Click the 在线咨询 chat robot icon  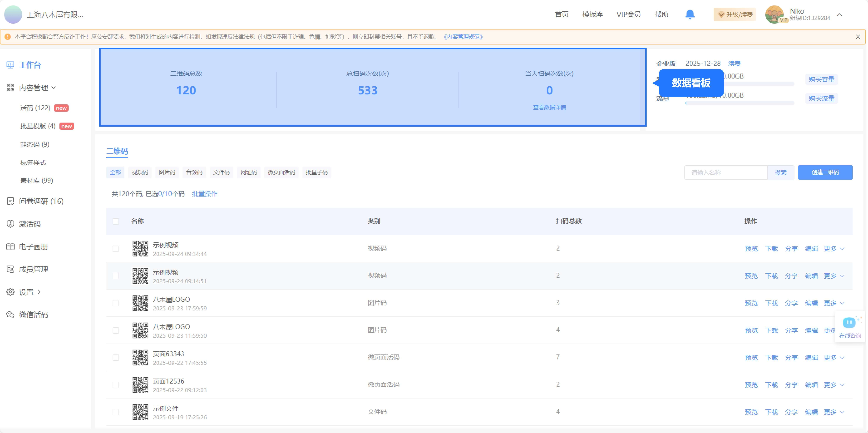(x=849, y=323)
